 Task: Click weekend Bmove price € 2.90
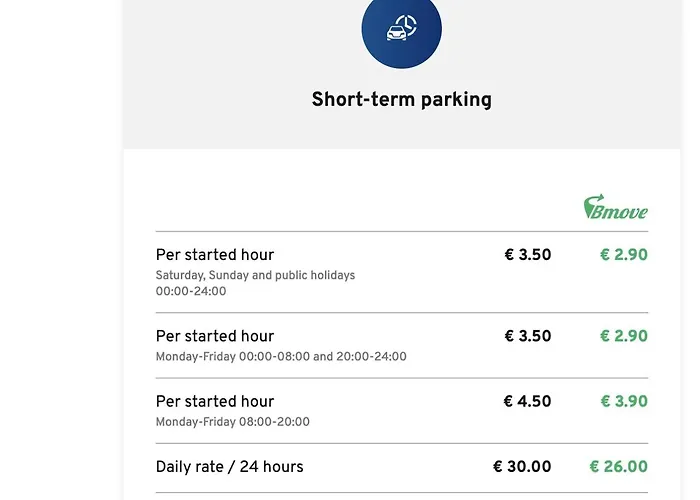(623, 255)
